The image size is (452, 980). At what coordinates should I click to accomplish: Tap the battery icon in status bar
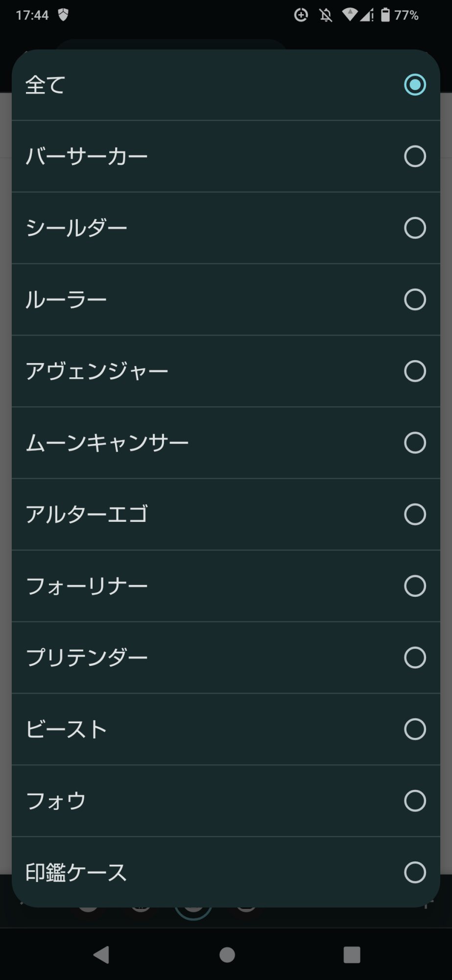(x=385, y=15)
